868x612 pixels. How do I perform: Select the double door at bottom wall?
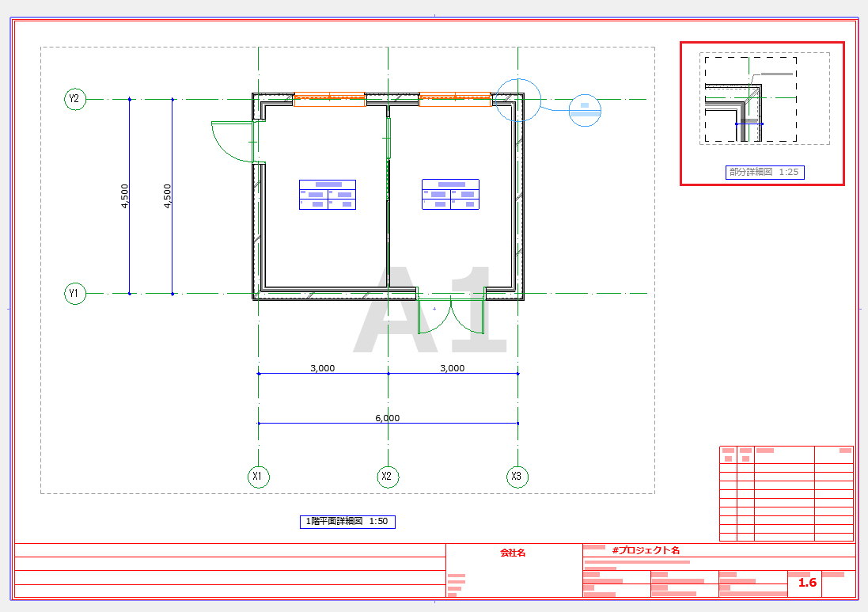tap(451, 314)
